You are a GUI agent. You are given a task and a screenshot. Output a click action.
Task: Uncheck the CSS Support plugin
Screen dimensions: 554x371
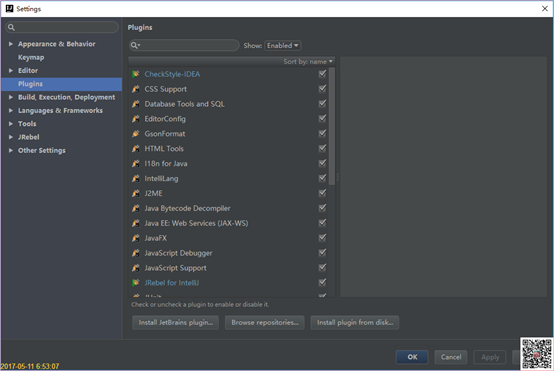[322, 88]
